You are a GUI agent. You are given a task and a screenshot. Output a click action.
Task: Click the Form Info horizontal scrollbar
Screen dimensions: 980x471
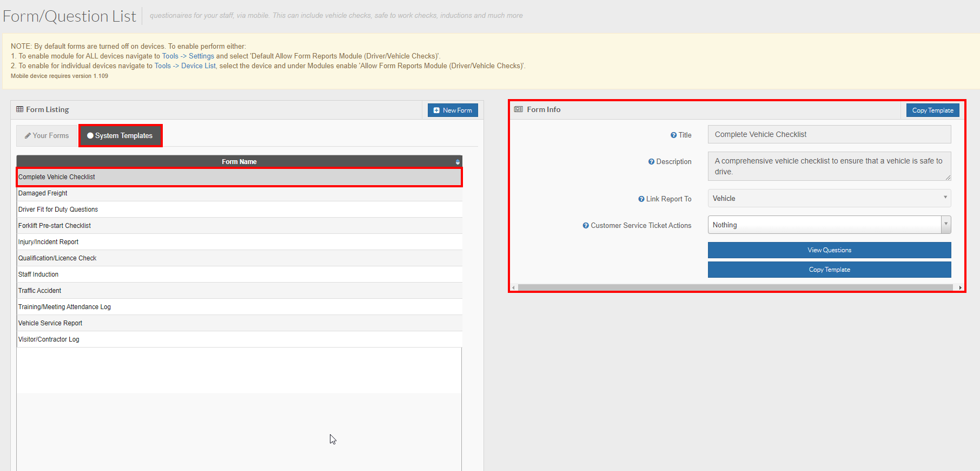pyautogui.click(x=735, y=287)
